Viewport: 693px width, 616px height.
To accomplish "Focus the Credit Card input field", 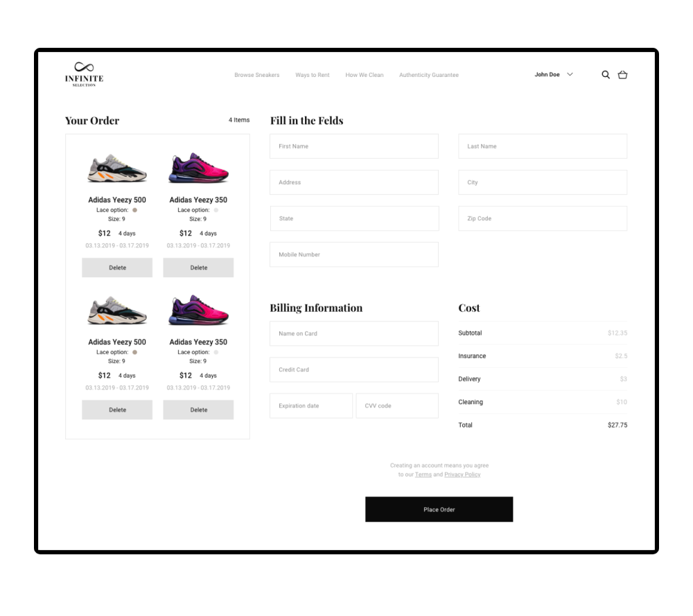I will point(354,370).
